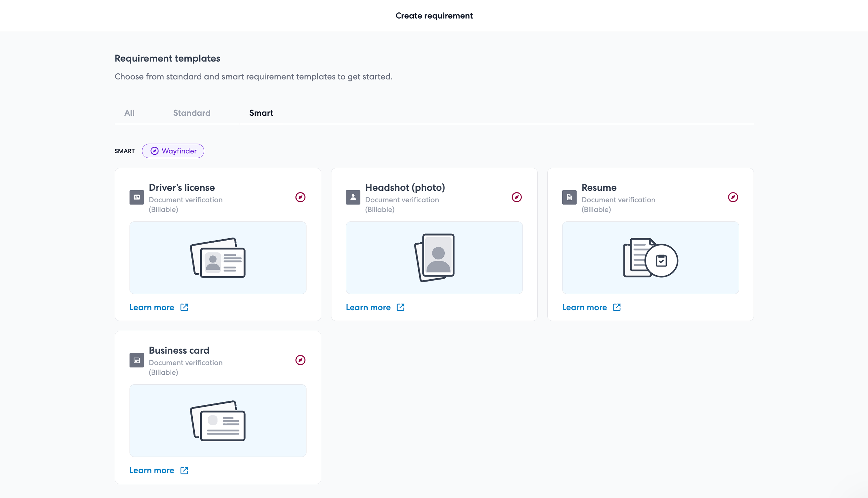Click the Wayfinder compass on Headshot card
The height and width of the screenshot is (498, 868).
(517, 197)
